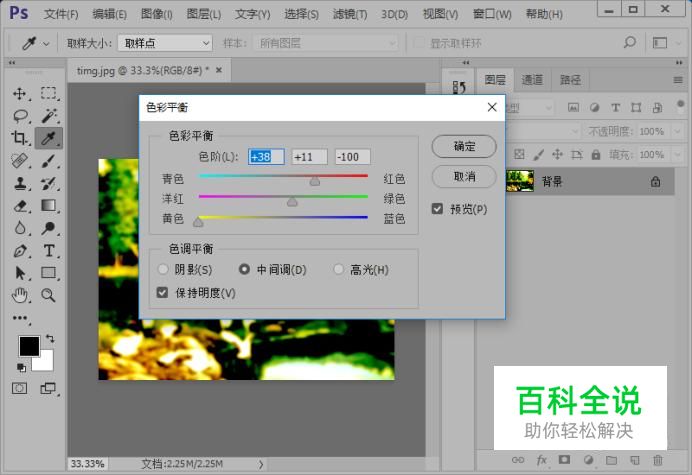692x475 pixels.
Task: Reset default foreground and background colors
Action: click(21, 367)
